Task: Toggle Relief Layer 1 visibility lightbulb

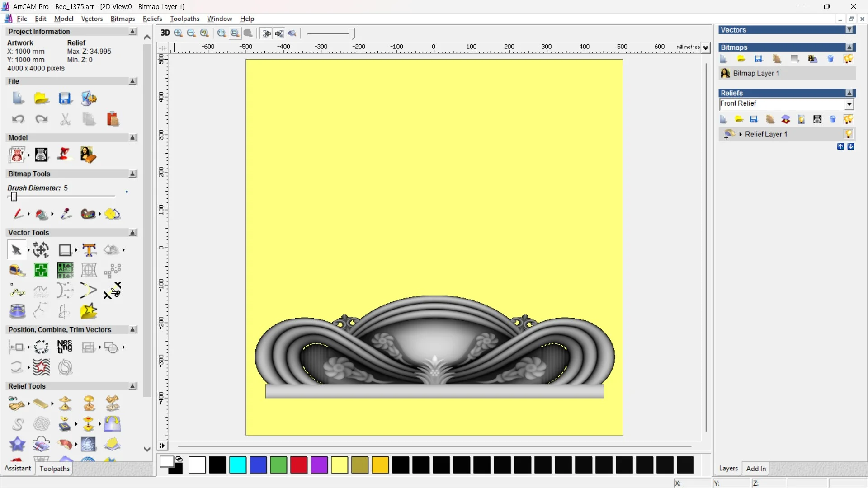Action: click(848, 134)
